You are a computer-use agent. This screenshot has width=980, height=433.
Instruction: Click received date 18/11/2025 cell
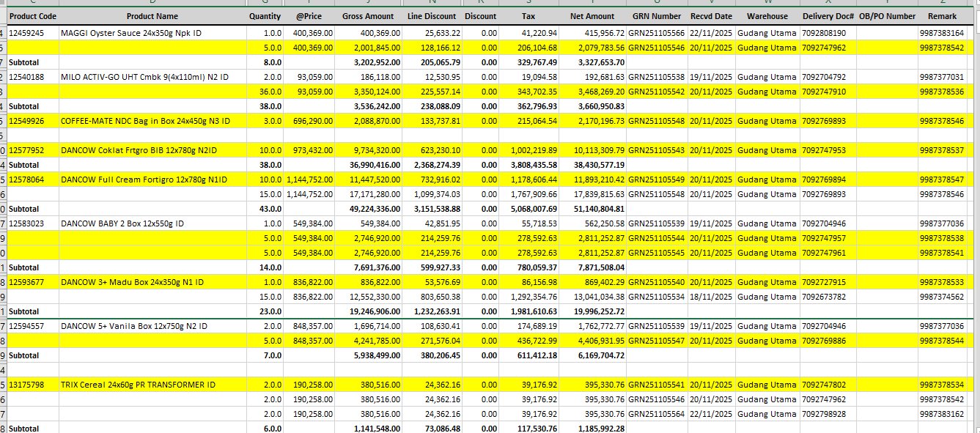(x=710, y=297)
